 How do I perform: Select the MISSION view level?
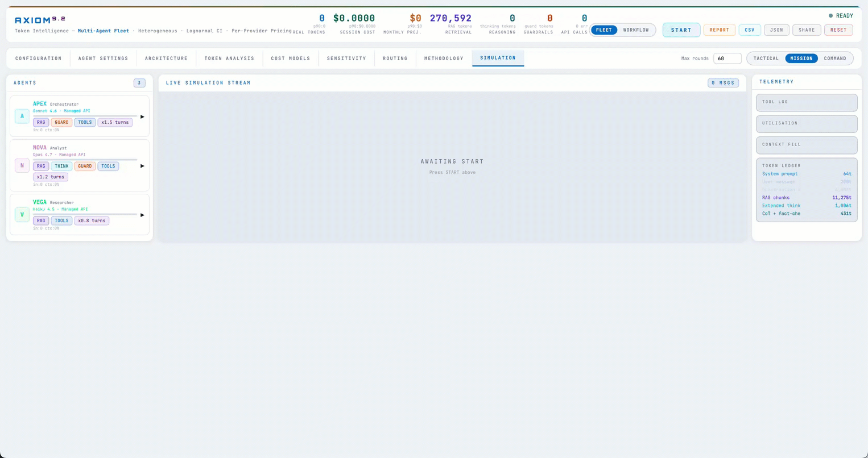coord(801,59)
